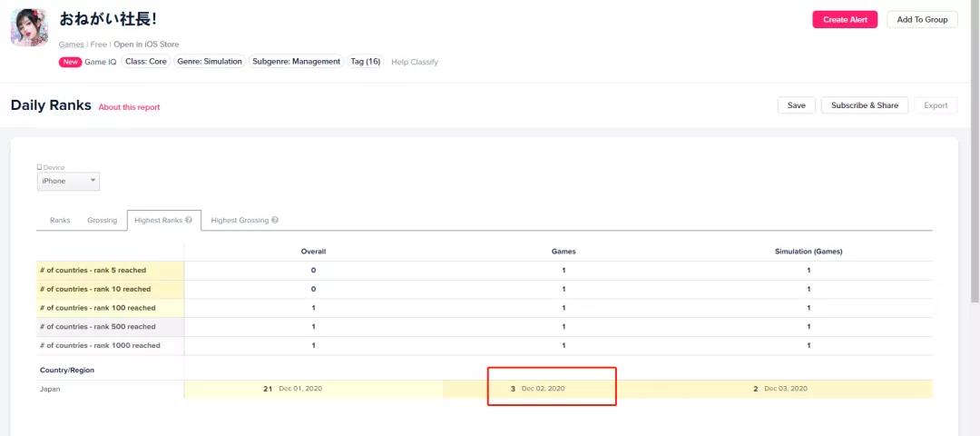Click the app icon thumbnail
This screenshot has height=436, width=980.
pos(29,27)
